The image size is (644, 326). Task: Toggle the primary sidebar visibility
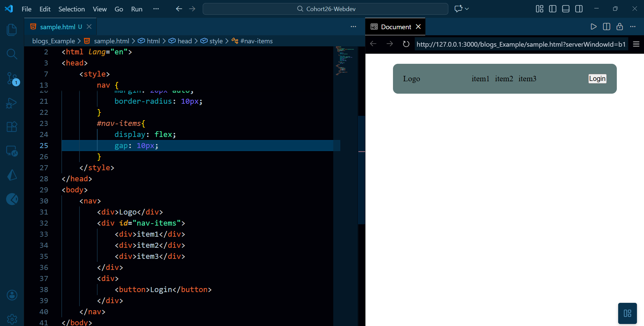point(552,9)
